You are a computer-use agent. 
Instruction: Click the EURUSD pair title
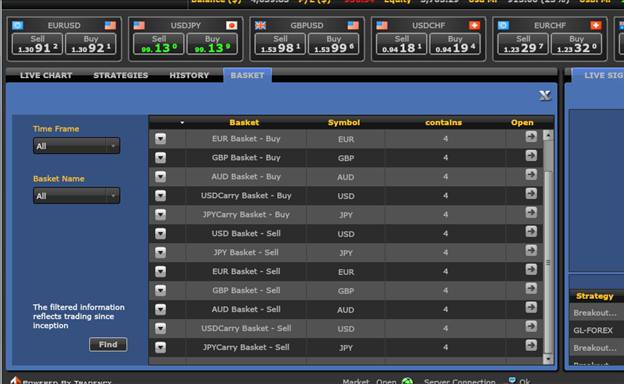[x=64, y=25]
